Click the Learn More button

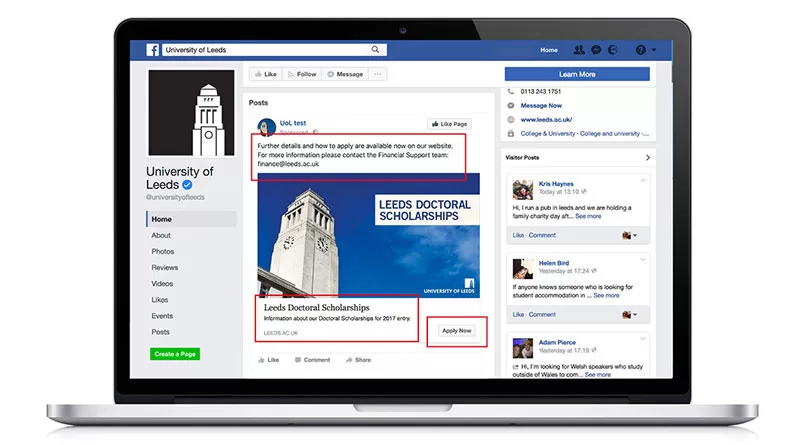[x=577, y=74]
